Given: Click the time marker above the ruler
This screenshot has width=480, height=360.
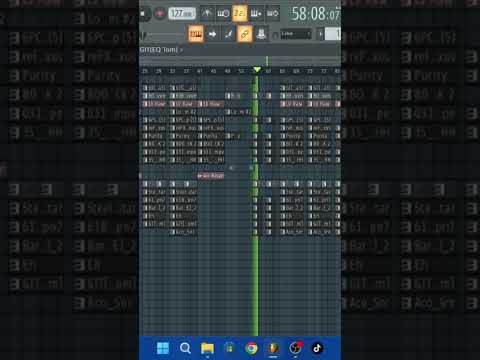Looking at the screenshot, I should pyautogui.click(x=267, y=61).
